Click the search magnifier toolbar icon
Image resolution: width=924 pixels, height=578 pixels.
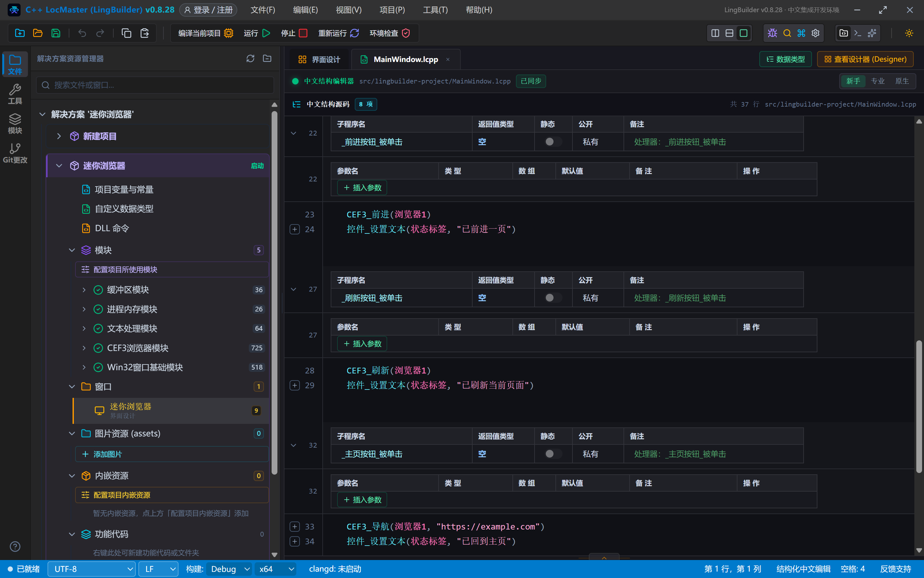point(787,33)
